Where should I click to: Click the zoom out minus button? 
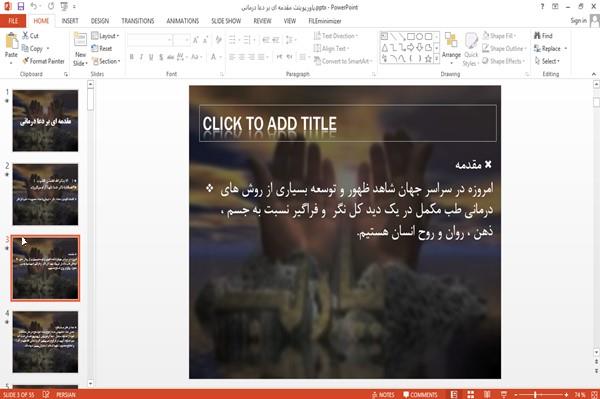(516, 394)
